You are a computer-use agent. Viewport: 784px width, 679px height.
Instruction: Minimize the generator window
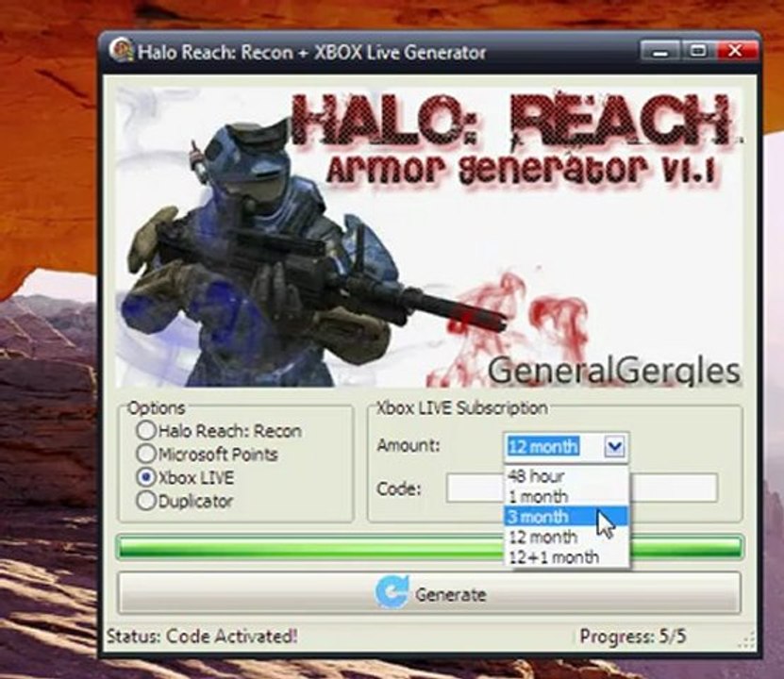(660, 51)
